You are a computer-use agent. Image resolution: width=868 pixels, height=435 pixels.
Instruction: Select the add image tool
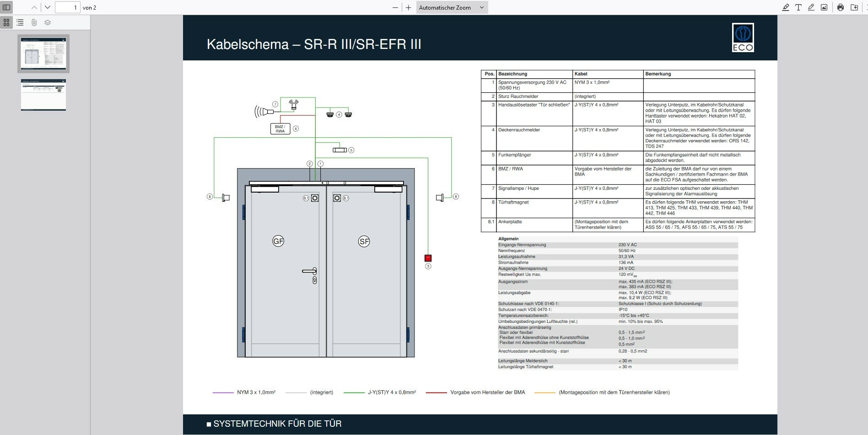coord(824,7)
